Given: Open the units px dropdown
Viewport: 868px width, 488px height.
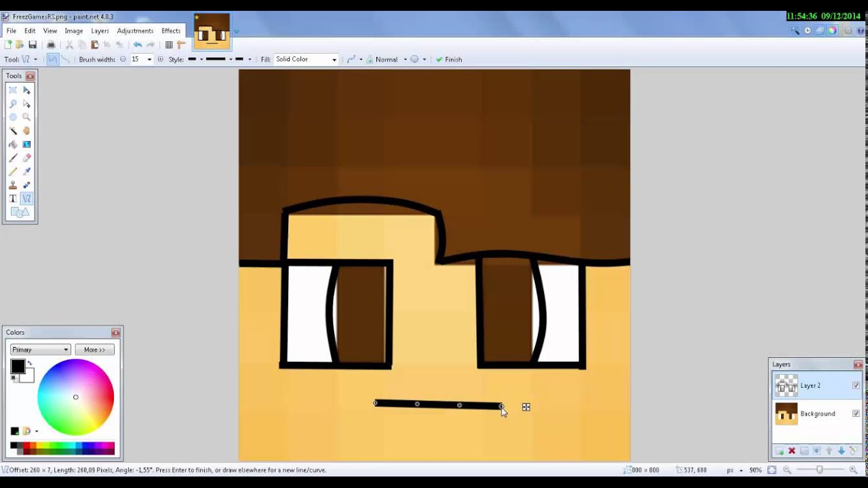Looking at the screenshot, I should tap(736, 470).
